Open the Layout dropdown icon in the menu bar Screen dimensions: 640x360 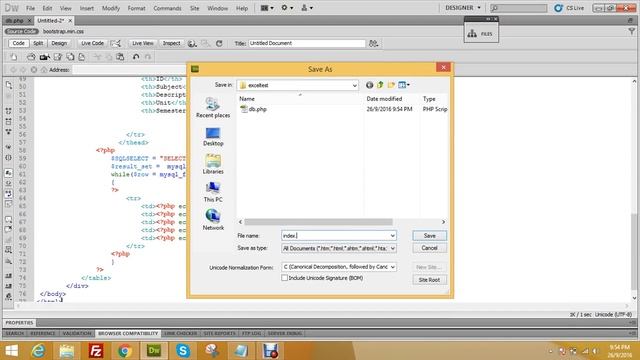[267, 8]
